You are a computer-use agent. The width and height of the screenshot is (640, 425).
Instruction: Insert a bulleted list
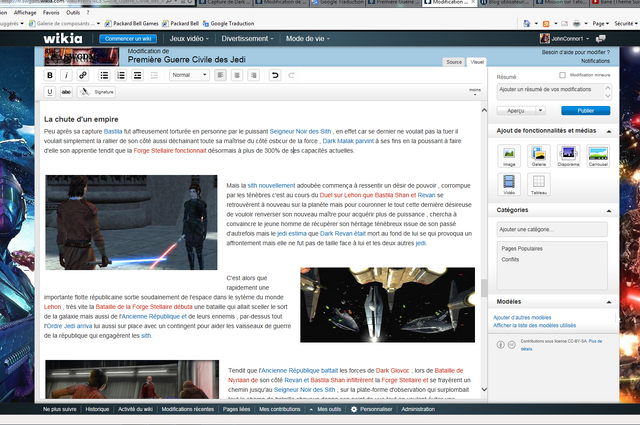[104, 75]
